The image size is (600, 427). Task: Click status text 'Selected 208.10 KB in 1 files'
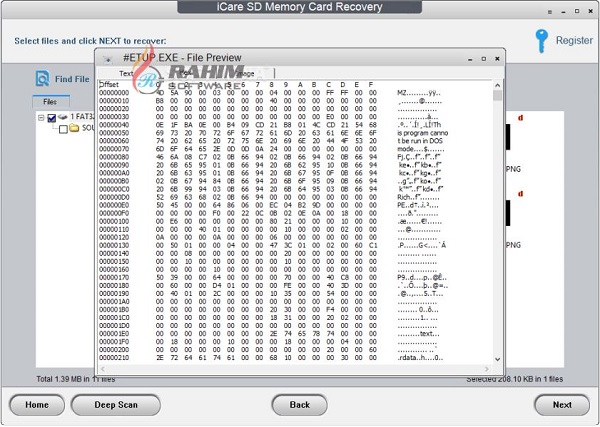coord(515,379)
